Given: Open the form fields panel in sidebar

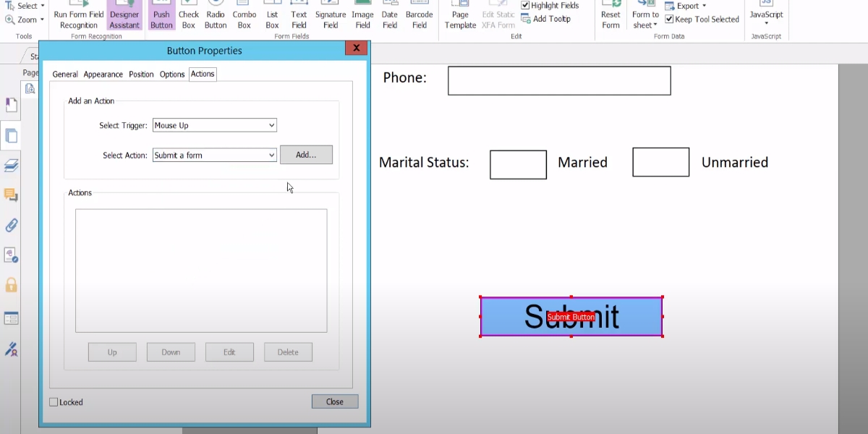Looking at the screenshot, I should (x=11, y=318).
